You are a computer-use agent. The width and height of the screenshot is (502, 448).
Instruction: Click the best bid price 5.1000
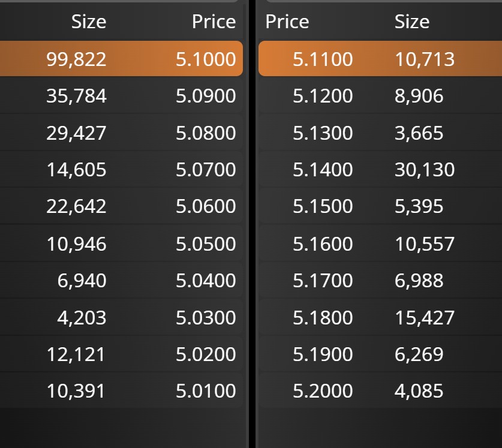[206, 59]
